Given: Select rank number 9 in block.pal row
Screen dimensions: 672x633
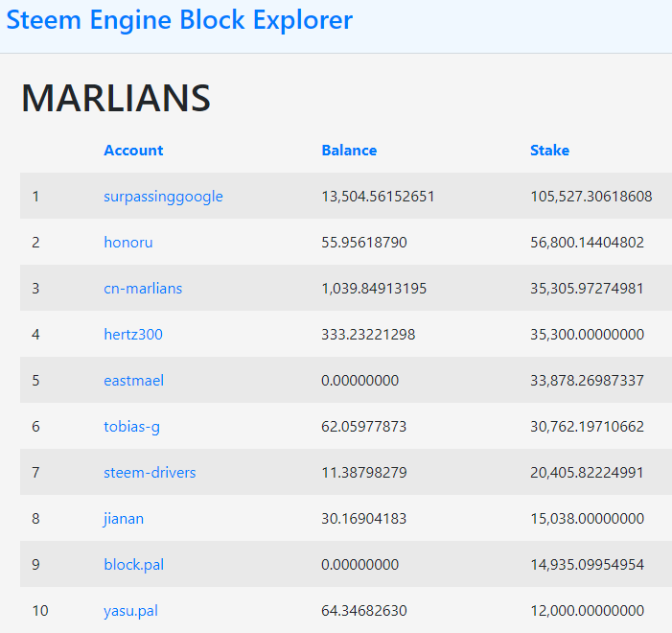Looking at the screenshot, I should coord(35,564).
